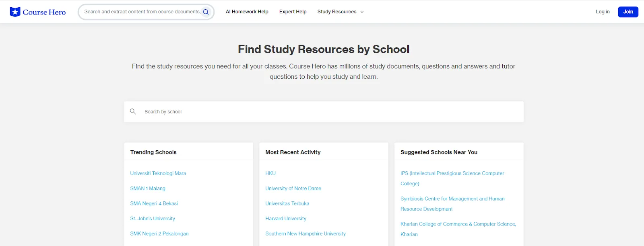Open Universiti Teknologi Mara link
This screenshot has height=246, width=644.
point(158,173)
